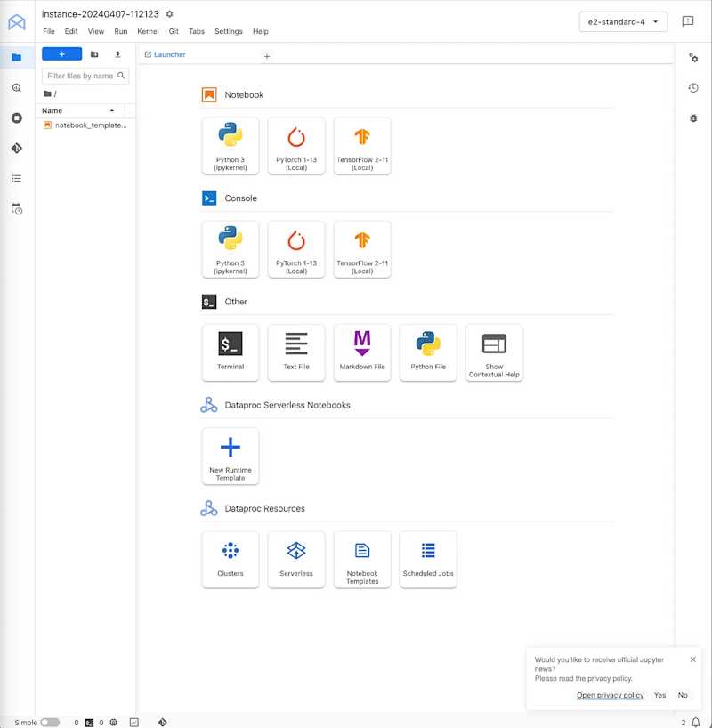
Task: Show Running Terminals and Kernels panel
Action: 17,118
